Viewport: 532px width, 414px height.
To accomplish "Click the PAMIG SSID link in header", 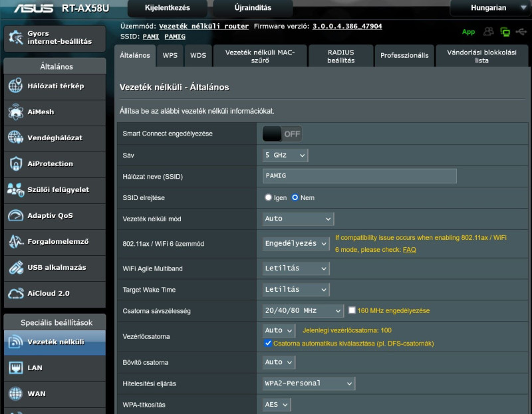I will [175, 37].
